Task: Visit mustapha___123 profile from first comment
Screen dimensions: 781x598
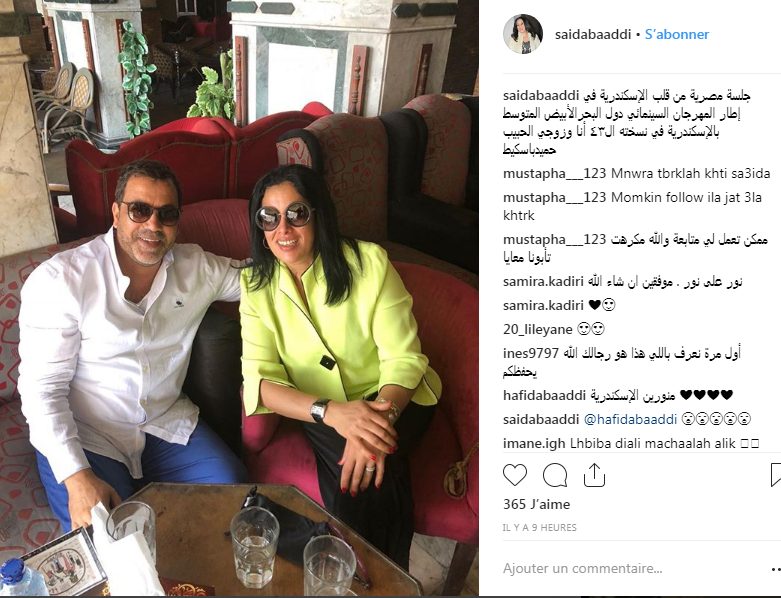Action: (554, 173)
